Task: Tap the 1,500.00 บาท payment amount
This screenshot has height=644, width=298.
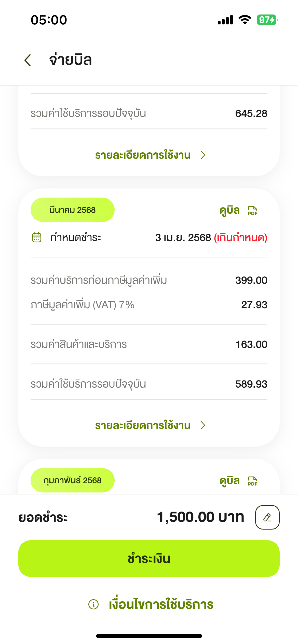Action: click(200, 517)
